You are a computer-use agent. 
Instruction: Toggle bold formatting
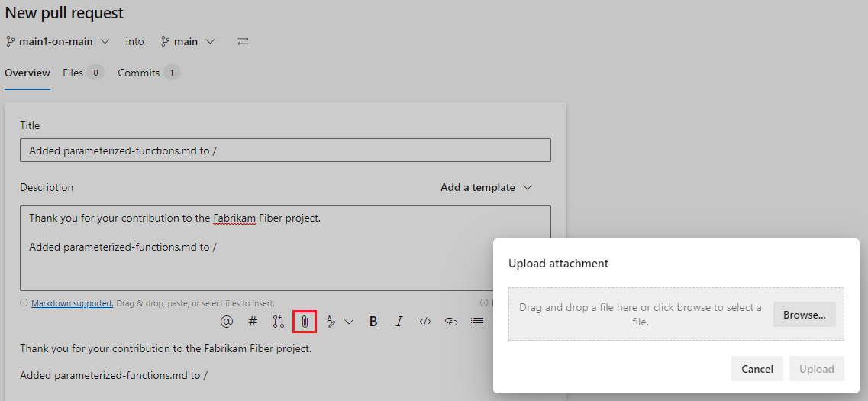tap(373, 322)
